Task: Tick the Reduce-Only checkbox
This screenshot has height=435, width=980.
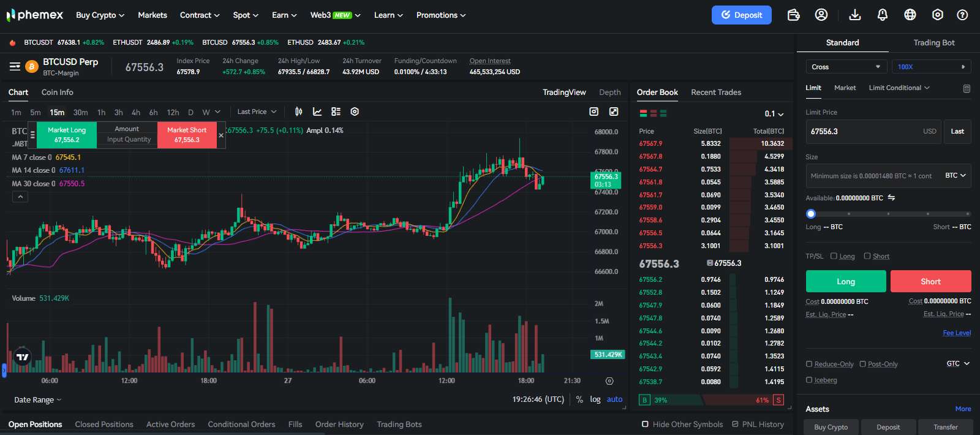Action: coord(809,364)
